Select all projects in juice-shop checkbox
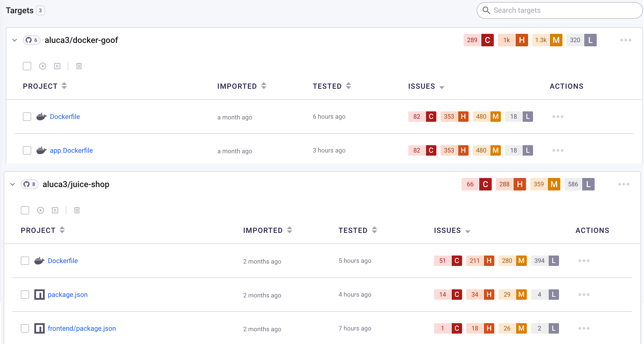The image size is (644, 344). (x=25, y=210)
